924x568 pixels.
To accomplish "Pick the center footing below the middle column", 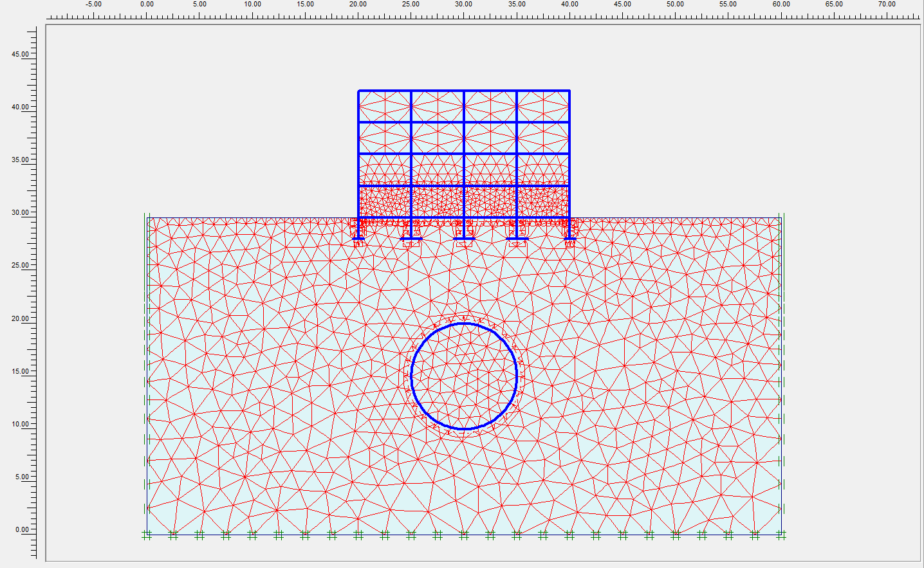I will pyautogui.click(x=464, y=239).
